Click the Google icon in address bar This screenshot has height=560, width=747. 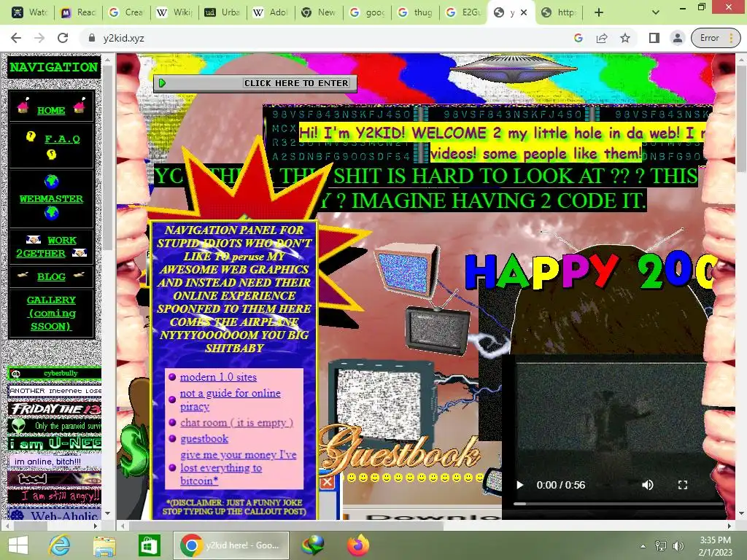tap(578, 38)
